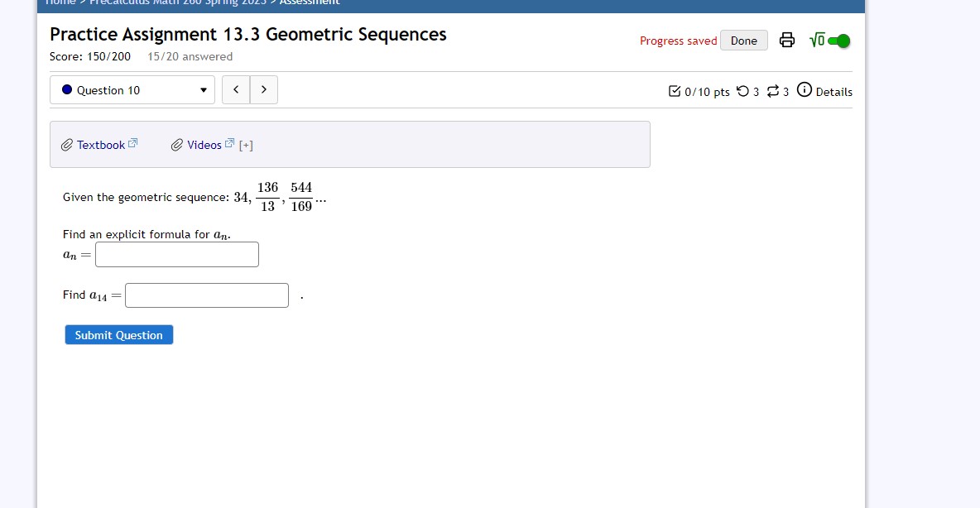Go to the next question with right chevron
Viewport: 980px width, 508px height.
(x=263, y=89)
